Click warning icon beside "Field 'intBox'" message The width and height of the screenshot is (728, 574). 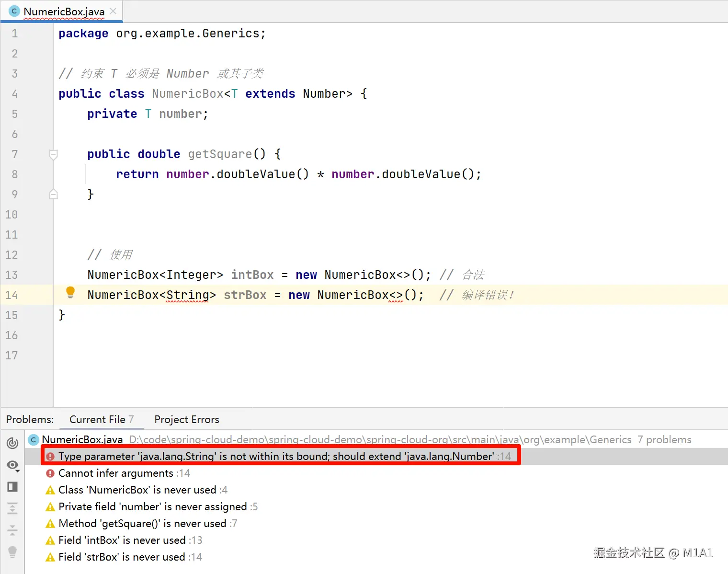click(50, 540)
